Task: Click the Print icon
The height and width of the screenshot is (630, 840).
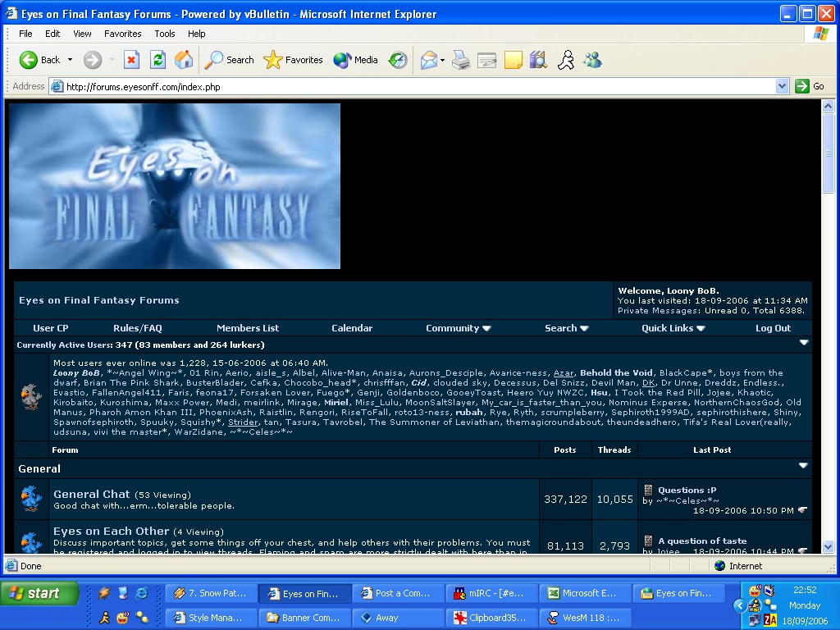Action: click(461, 60)
